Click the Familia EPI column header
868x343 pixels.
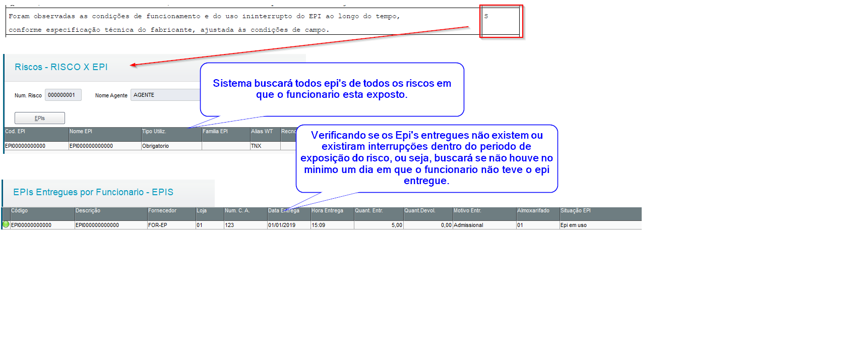226,134
